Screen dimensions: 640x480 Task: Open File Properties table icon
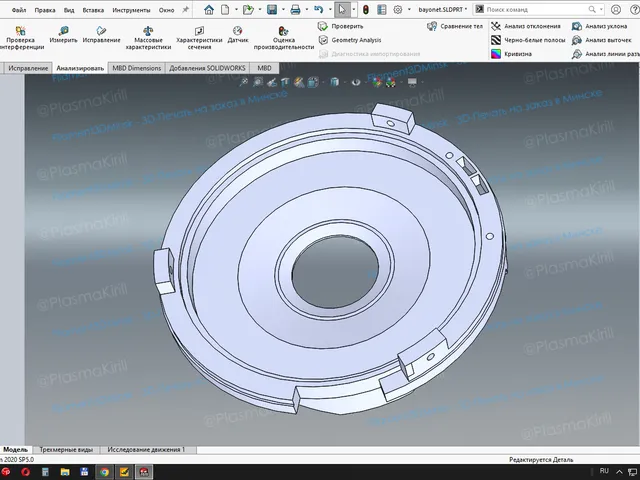382,9
